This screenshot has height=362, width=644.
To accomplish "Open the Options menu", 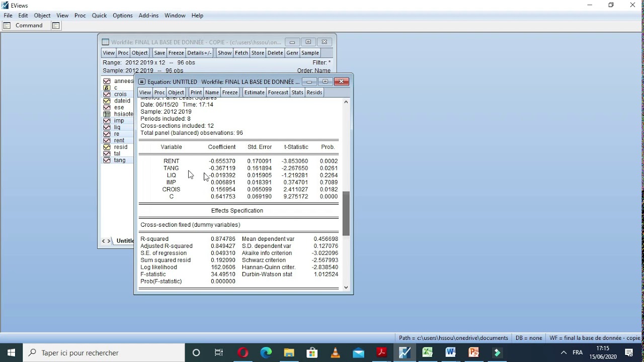I will pyautogui.click(x=123, y=16).
